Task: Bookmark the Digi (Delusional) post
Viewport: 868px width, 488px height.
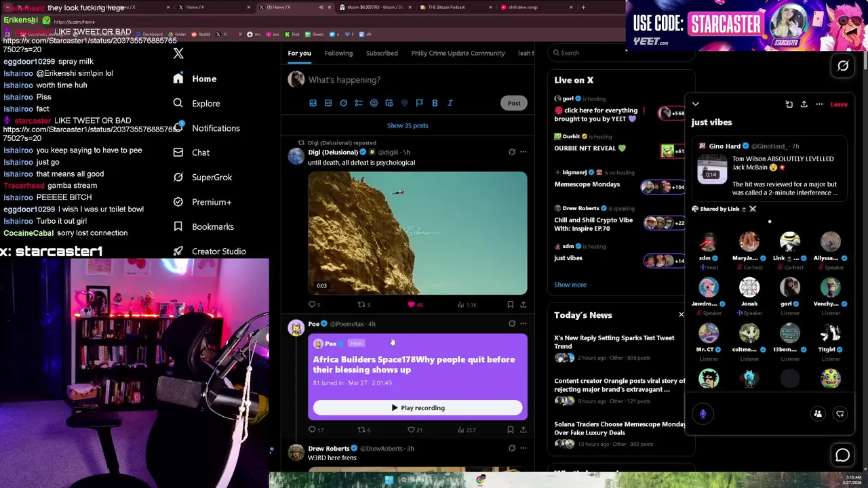Action: click(510, 305)
